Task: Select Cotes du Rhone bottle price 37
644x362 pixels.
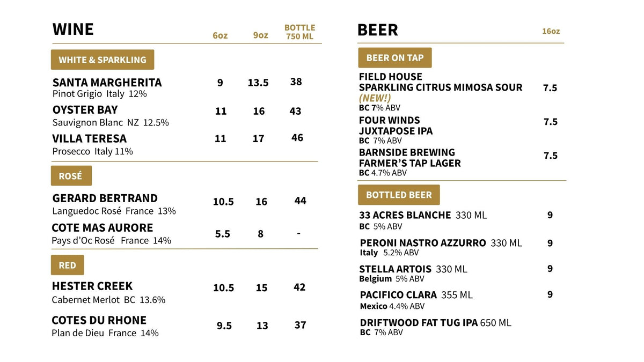Action: point(301,325)
